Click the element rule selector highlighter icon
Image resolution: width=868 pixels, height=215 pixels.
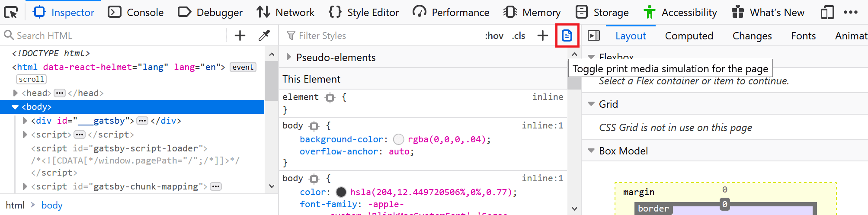tap(330, 97)
